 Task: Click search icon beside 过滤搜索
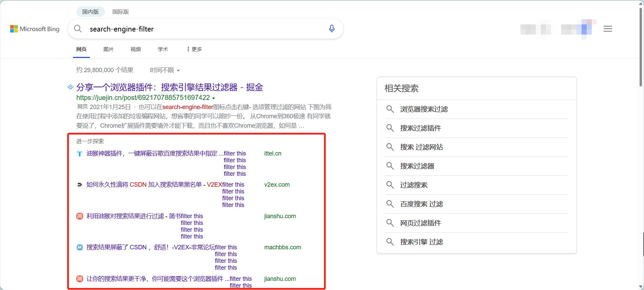(390, 185)
